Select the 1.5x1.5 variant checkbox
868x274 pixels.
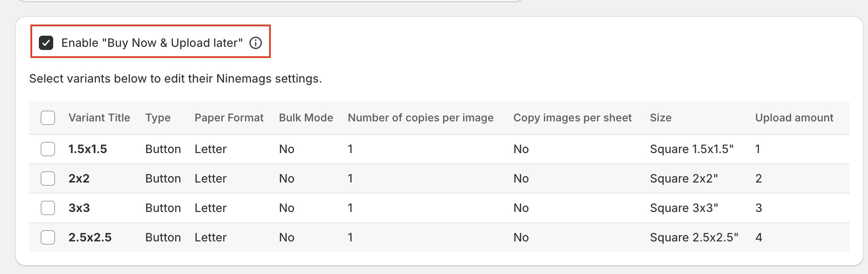(48, 149)
